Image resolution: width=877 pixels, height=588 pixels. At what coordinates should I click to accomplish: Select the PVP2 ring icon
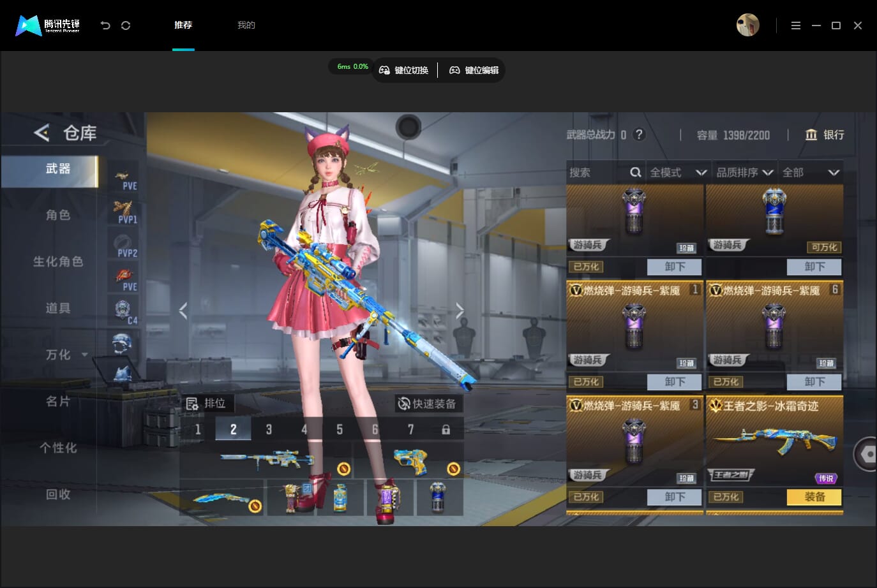tap(123, 245)
